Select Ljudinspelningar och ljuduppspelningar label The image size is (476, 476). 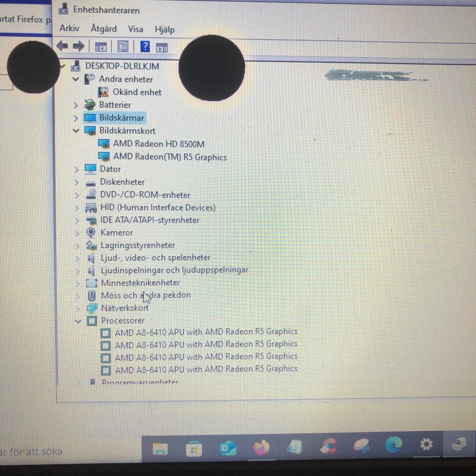[175, 270]
